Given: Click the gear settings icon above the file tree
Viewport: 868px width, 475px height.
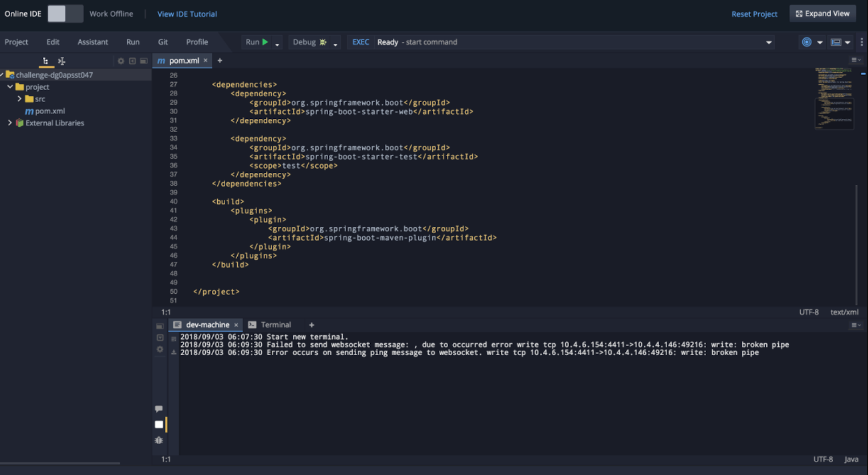Looking at the screenshot, I should click(121, 61).
